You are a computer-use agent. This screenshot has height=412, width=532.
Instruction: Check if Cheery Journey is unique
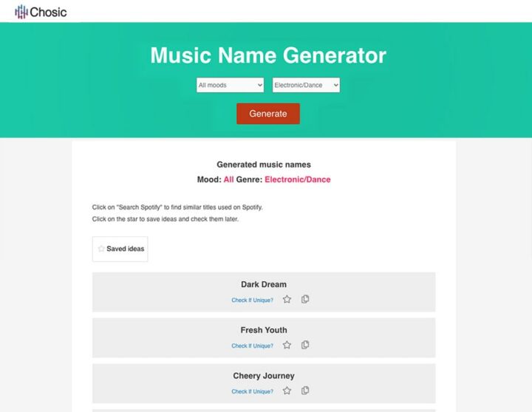tap(252, 392)
